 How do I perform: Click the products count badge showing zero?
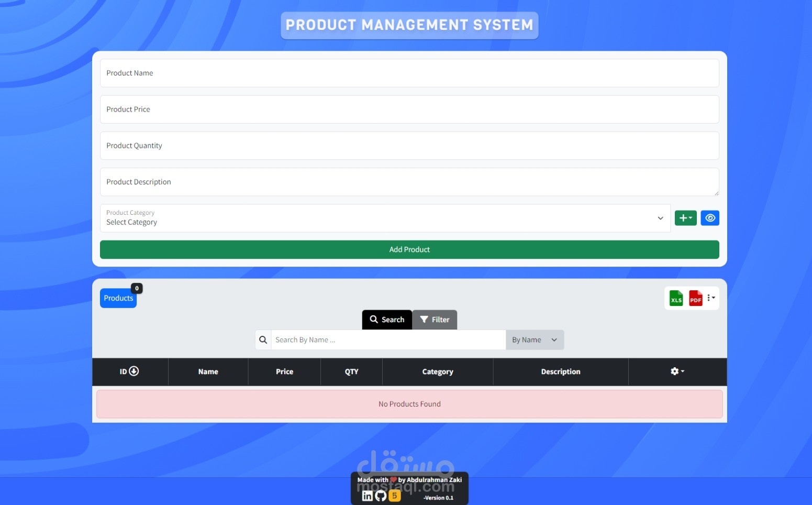[136, 288]
